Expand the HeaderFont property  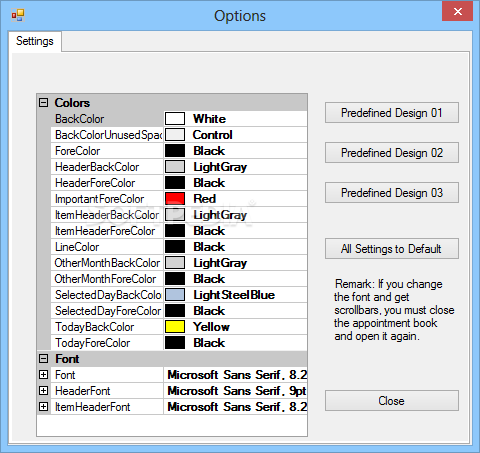(43, 391)
